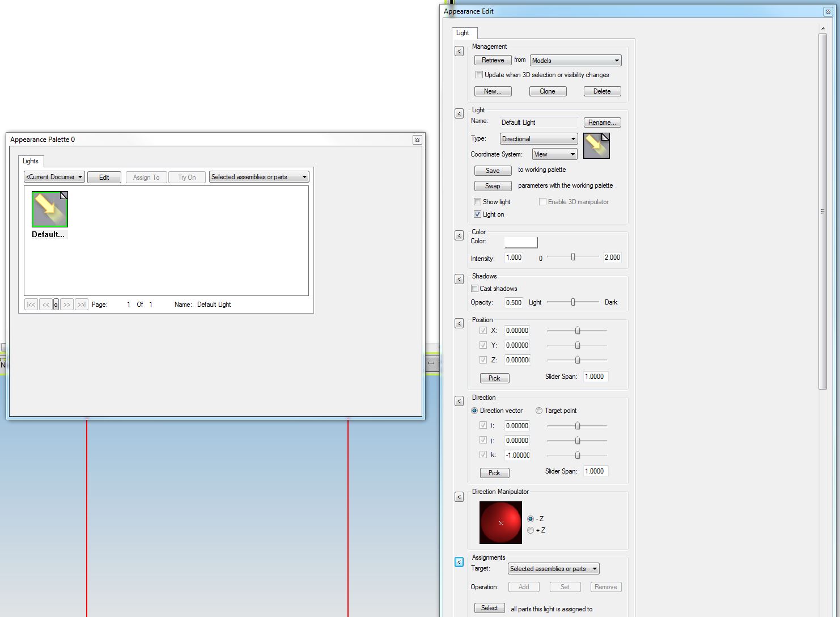Select the +Z manipulator radio button
This screenshot has height=617, width=840.
click(x=531, y=530)
